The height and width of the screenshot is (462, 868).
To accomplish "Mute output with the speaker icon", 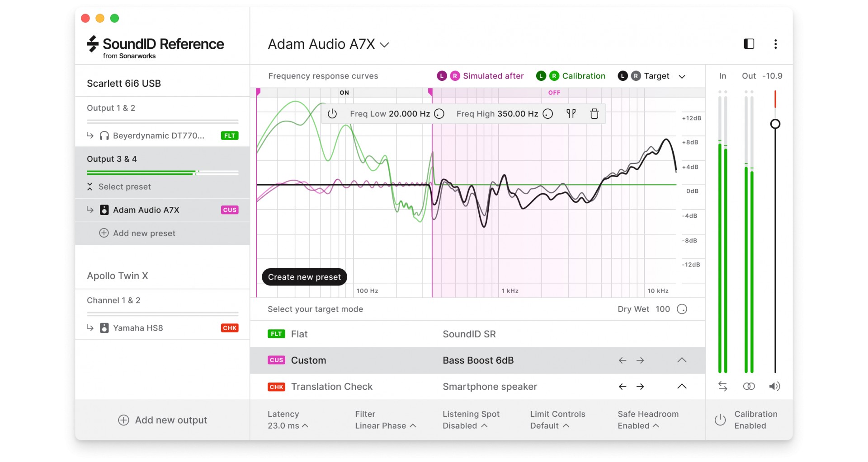I will [774, 386].
